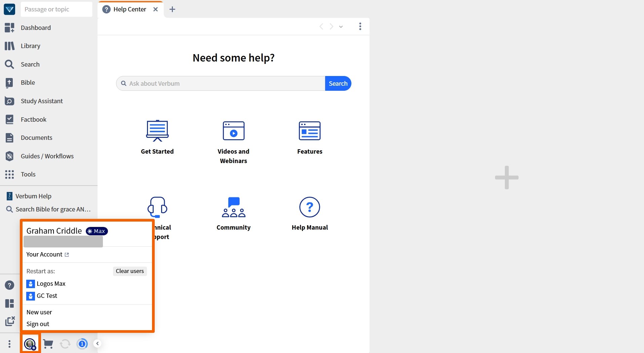Click the Verbum logo icon
Image resolution: width=644 pixels, height=353 pixels.
9,9
